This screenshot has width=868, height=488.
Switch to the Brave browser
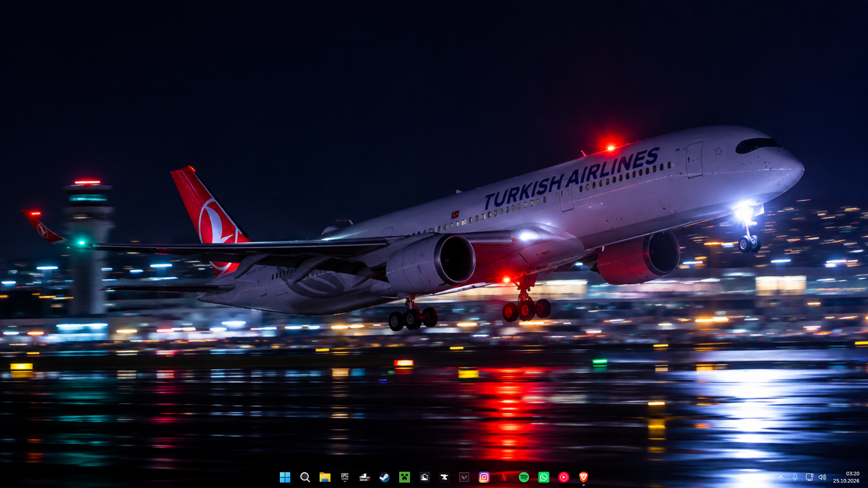[x=584, y=477]
